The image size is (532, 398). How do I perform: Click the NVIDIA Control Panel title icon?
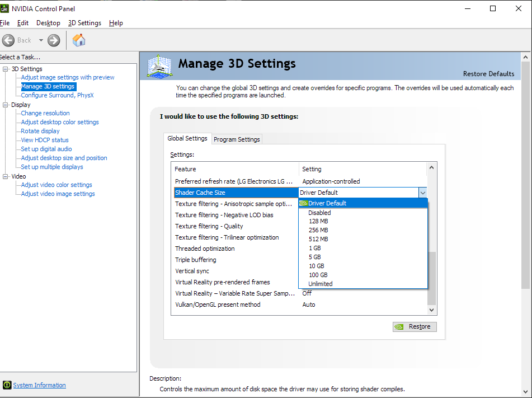point(4,8)
